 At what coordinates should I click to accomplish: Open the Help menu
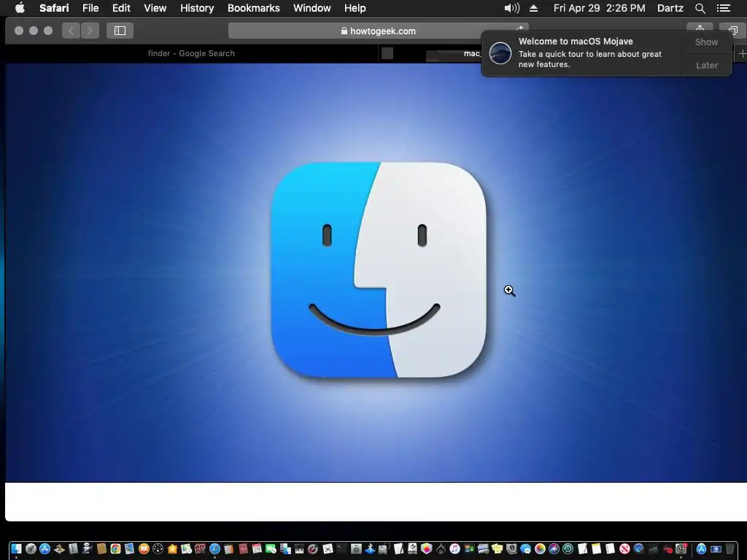coord(355,8)
